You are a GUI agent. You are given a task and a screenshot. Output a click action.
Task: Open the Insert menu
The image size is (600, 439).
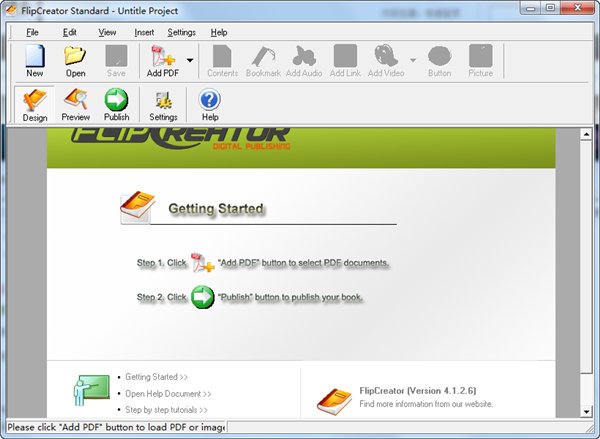144,33
